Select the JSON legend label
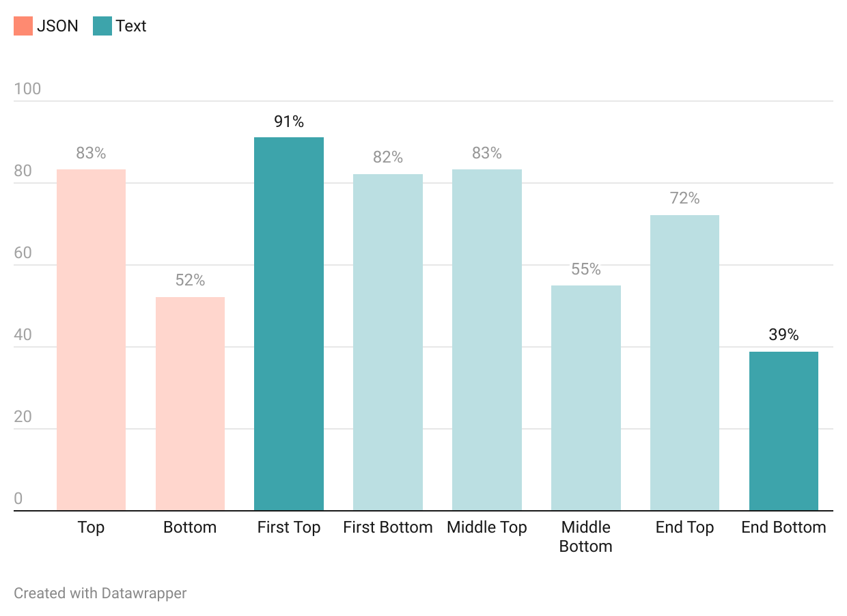The width and height of the screenshot is (847, 616). (57, 26)
